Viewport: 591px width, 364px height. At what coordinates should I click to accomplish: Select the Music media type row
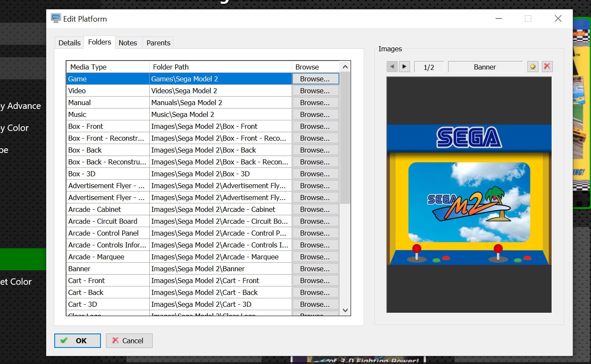pyautogui.click(x=108, y=114)
